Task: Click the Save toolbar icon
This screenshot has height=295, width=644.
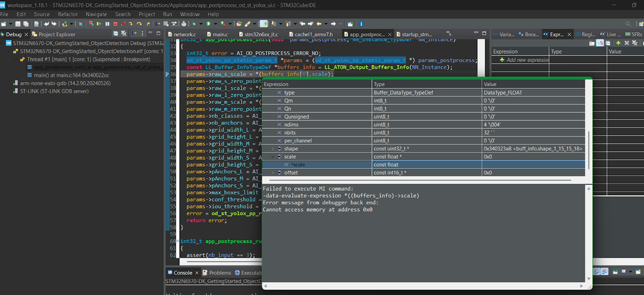Action: point(19,24)
